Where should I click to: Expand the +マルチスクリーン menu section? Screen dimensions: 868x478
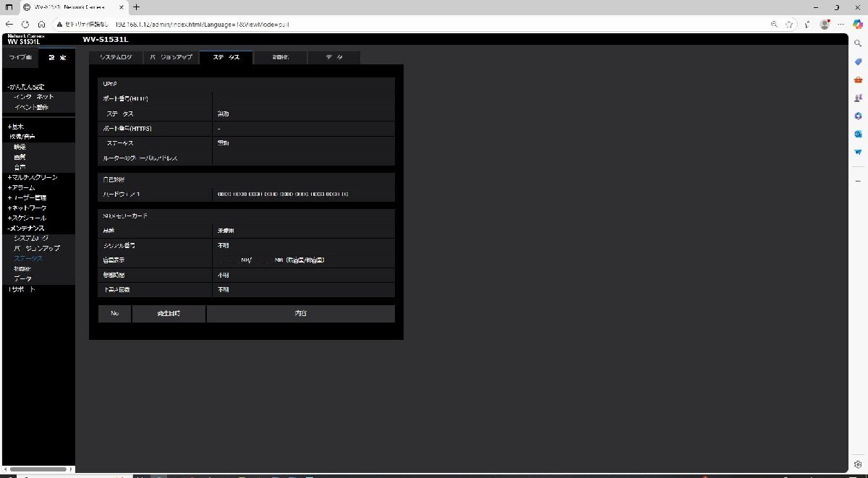point(33,177)
